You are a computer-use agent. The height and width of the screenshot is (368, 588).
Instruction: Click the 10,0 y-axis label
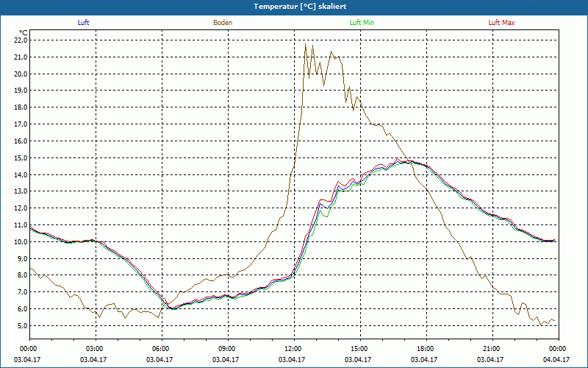point(21,242)
